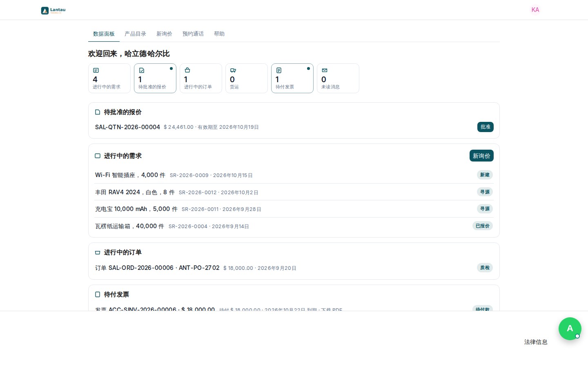Click the 寻源 badge on 丰田 RAV4 row
588x368 pixels.
485,192
